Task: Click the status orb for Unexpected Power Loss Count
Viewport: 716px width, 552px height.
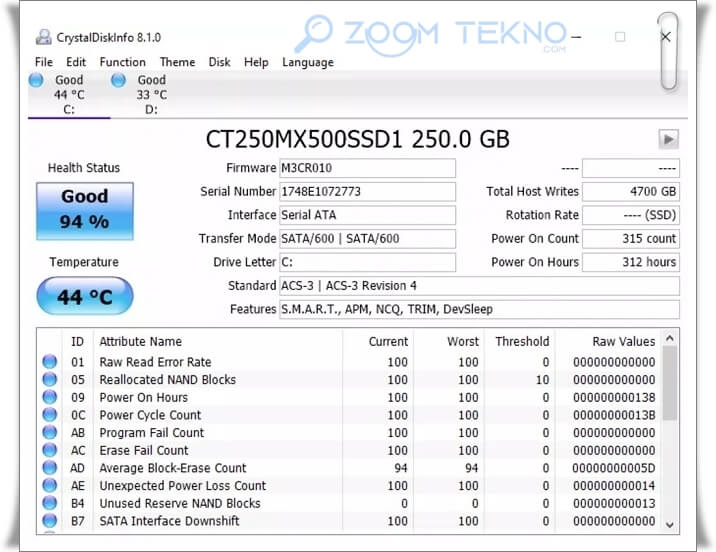Action: point(50,485)
